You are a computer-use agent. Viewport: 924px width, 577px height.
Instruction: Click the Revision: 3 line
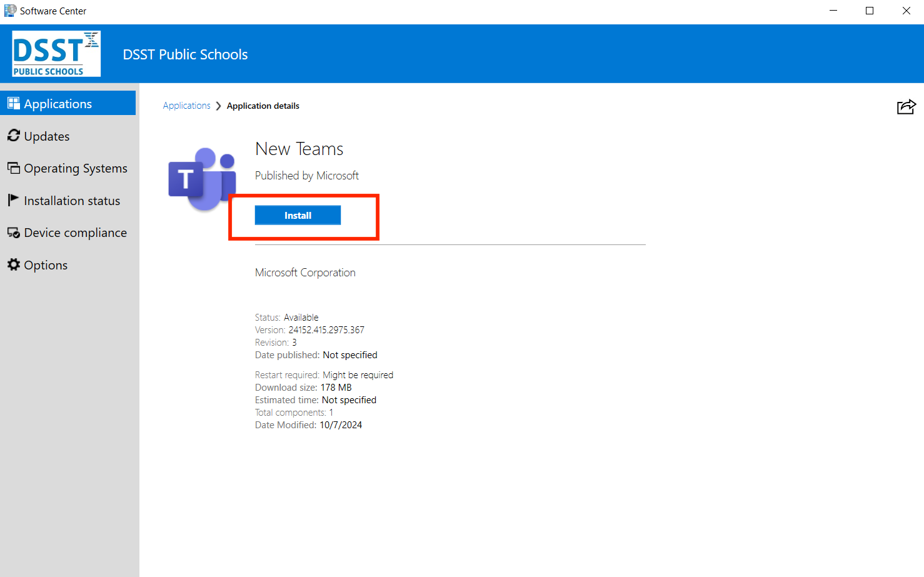276,343
